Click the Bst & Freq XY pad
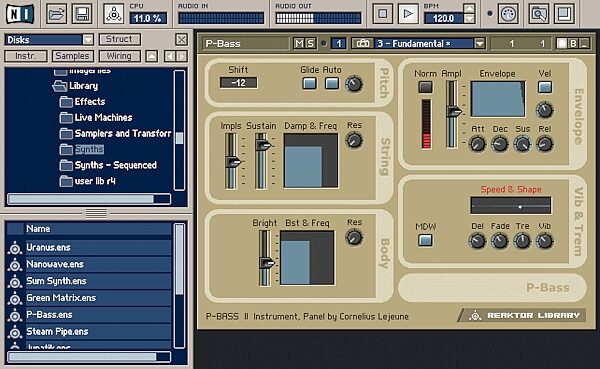This screenshot has height=369, width=600. click(307, 258)
